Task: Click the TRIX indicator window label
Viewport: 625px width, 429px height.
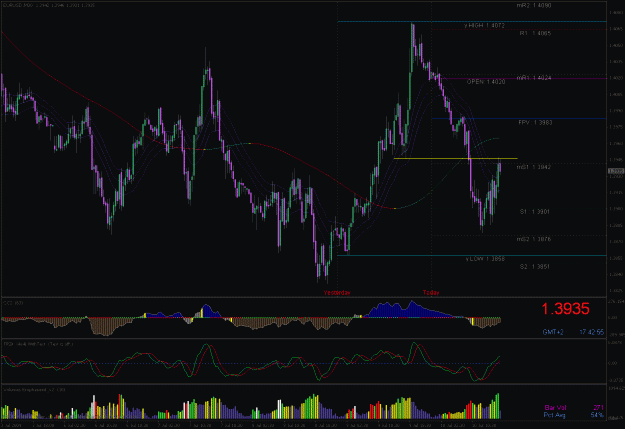Action: [x=38, y=344]
